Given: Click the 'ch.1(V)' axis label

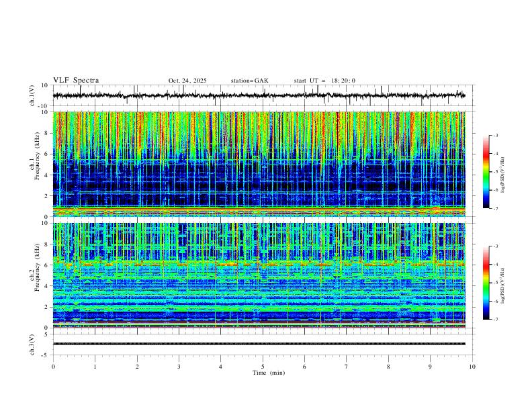Looking at the screenshot, I should (32, 95).
